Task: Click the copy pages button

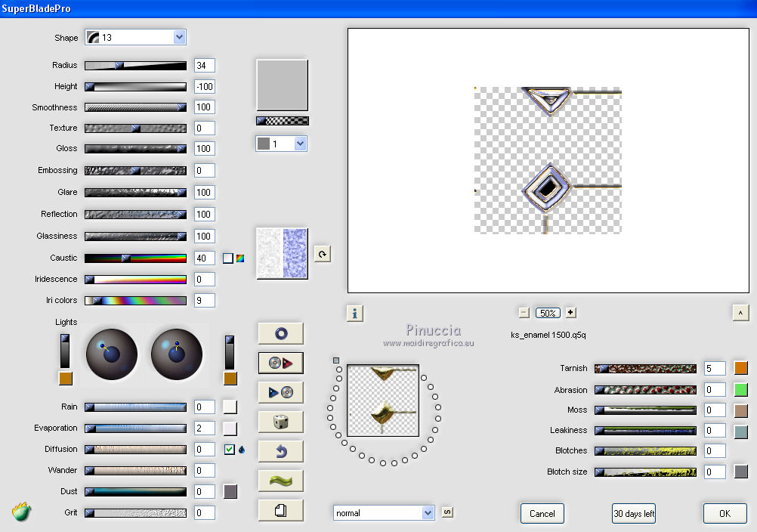Action: pyautogui.click(x=280, y=510)
